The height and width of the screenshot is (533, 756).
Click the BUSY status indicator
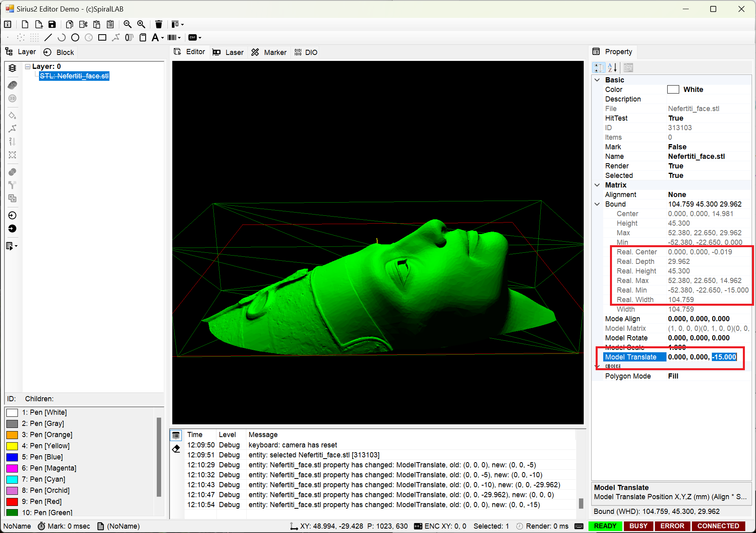tap(639, 526)
